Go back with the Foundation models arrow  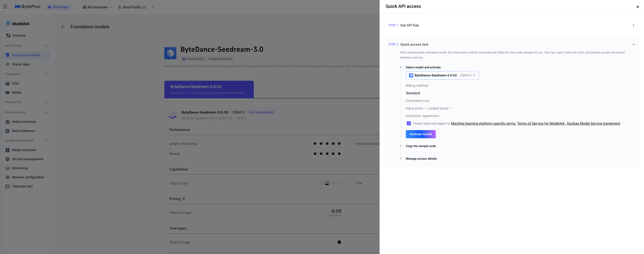(x=63, y=27)
